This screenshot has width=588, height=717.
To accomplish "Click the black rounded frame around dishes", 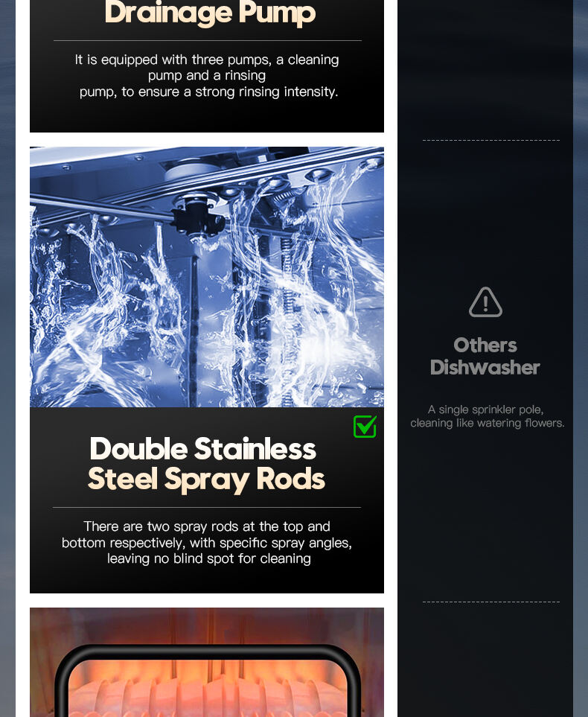I will tap(208, 681).
